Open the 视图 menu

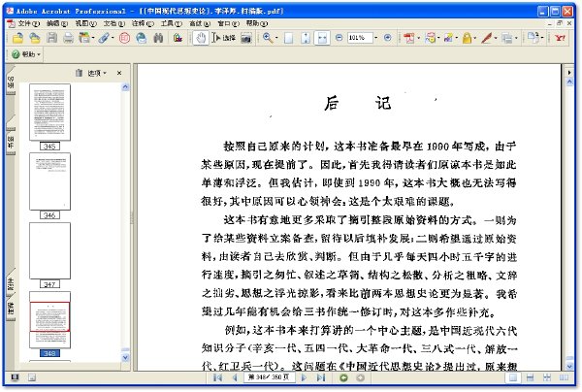tap(85, 23)
